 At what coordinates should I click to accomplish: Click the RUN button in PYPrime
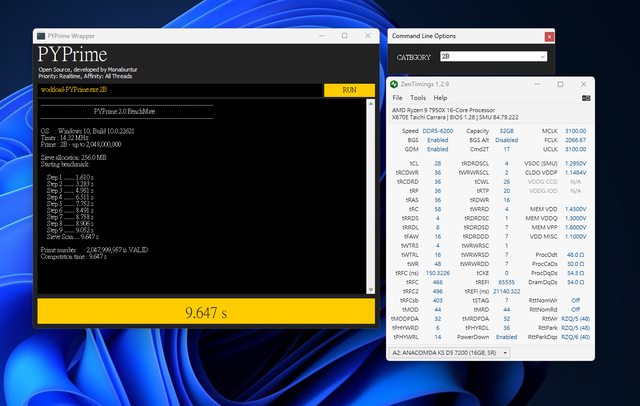click(x=349, y=90)
